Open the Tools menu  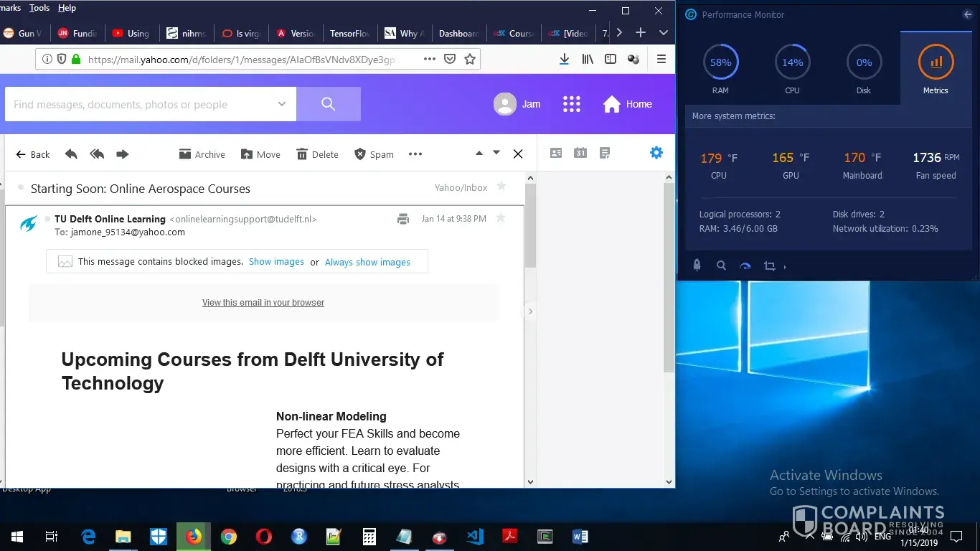click(x=39, y=8)
